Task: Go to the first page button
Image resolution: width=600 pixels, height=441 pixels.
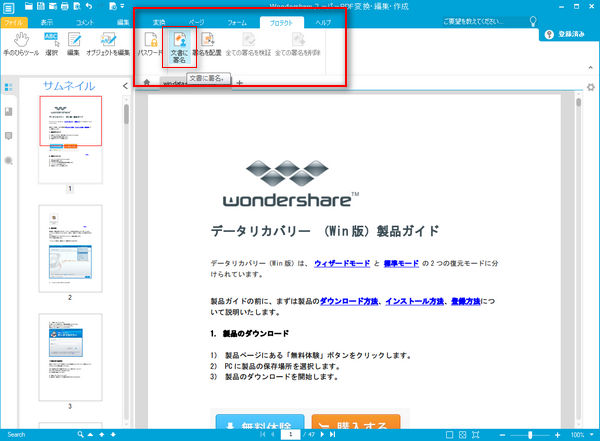Action: [262, 434]
